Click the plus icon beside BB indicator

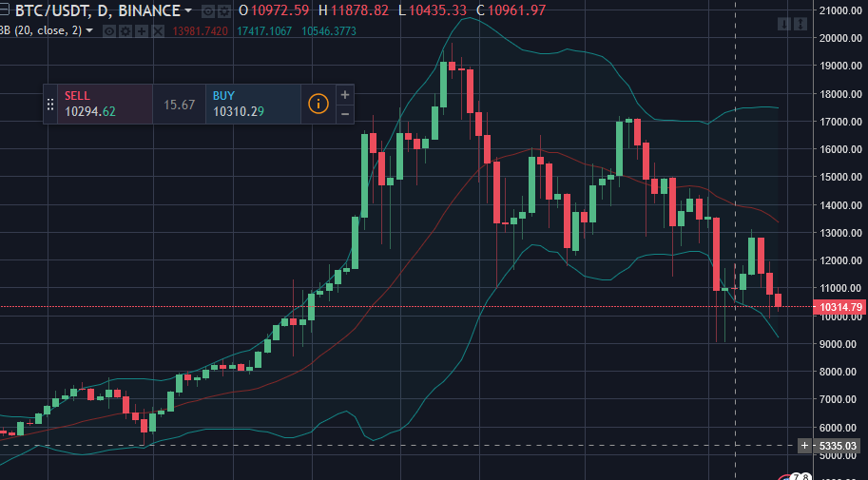pos(141,30)
